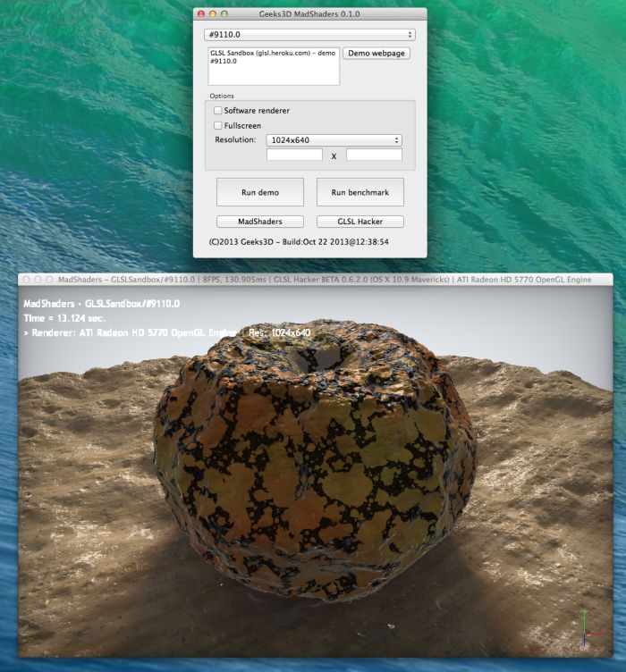Start the demo with Run demo
Image resolution: width=626 pixels, height=672 pixels.
coord(260,192)
